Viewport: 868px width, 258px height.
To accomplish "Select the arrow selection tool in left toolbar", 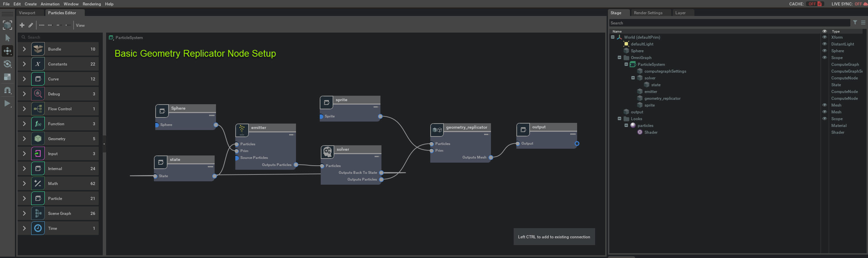I will (7, 38).
